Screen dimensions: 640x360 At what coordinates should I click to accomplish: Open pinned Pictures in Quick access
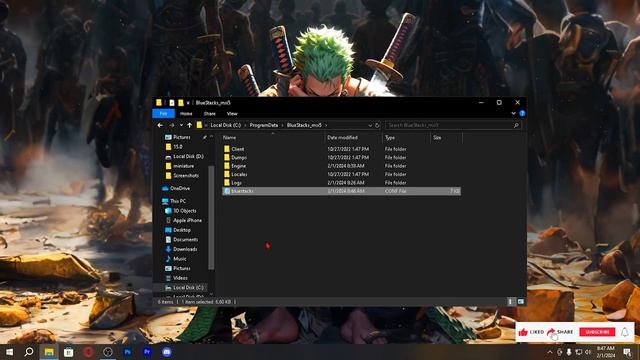pyautogui.click(x=182, y=137)
